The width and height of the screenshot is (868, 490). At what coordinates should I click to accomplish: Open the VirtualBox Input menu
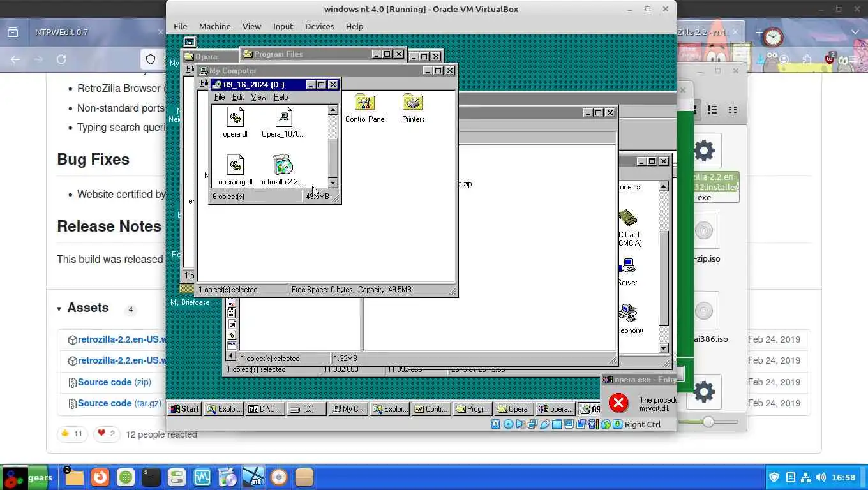coord(283,26)
